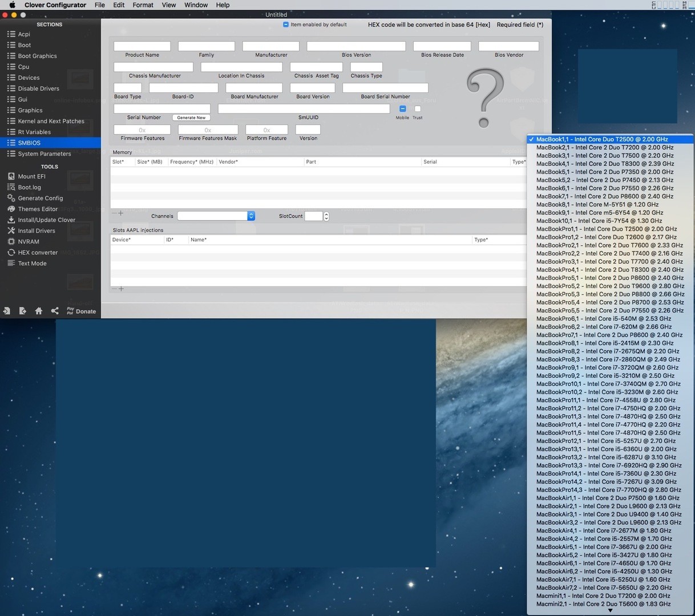The image size is (695, 616).
Task: Click the Generate New serial button
Action: [x=191, y=117]
